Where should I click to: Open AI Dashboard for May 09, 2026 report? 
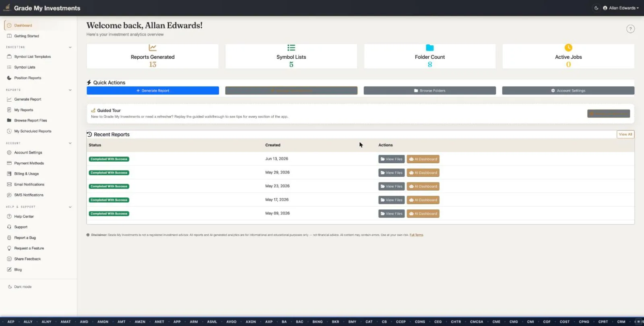coord(423,214)
